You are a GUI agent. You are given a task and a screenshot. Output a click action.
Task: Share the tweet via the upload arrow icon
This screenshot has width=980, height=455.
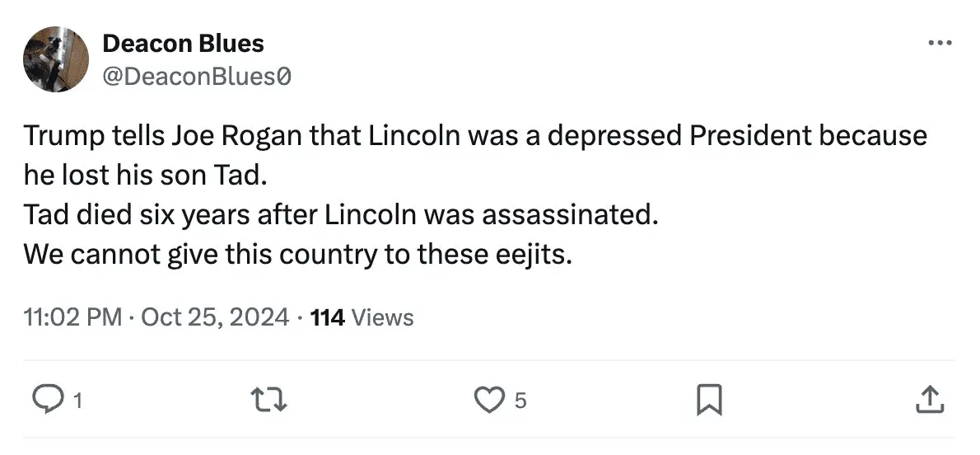[x=928, y=401]
